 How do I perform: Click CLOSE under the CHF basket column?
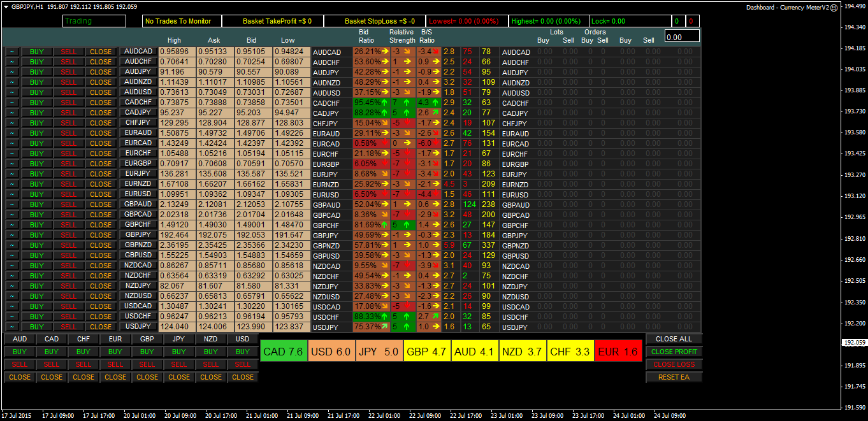point(83,377)
